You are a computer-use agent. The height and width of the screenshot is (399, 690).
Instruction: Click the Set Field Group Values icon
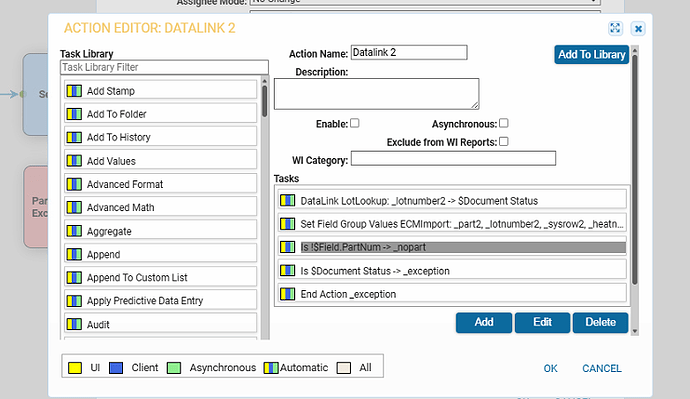tap(287, 224)
